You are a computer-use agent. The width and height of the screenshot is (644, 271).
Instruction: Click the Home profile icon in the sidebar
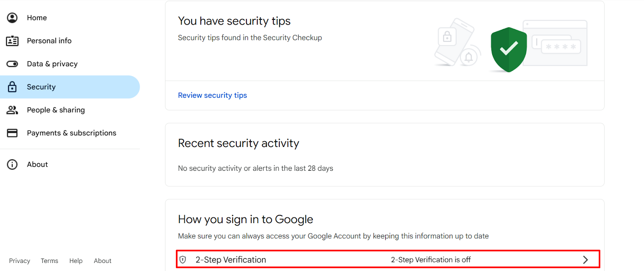(x=12, y=18)
